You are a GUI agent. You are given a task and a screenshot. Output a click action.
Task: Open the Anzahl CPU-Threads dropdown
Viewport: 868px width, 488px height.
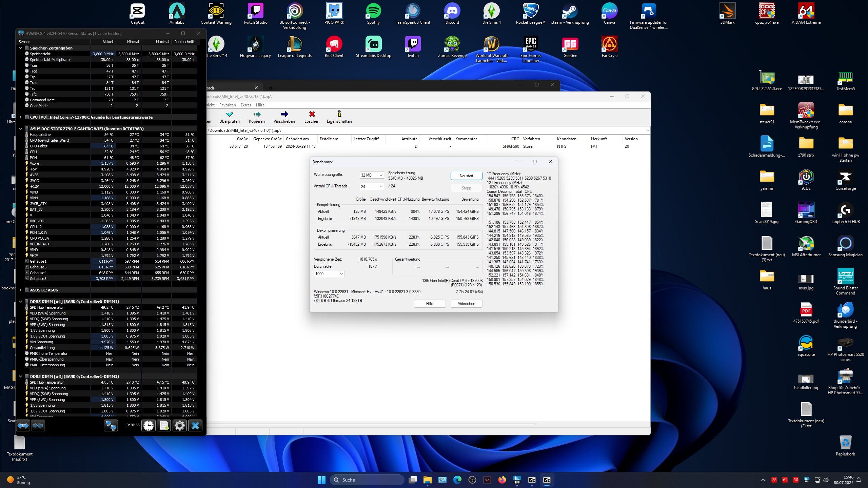[372, 187]
